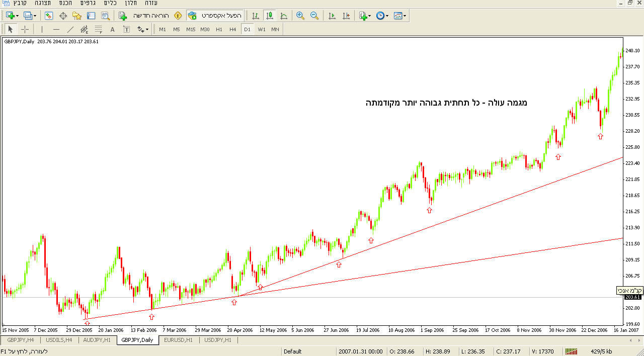
Task: Switch to the EURUSD,H1 chart tab
Action: click(178, 340)
